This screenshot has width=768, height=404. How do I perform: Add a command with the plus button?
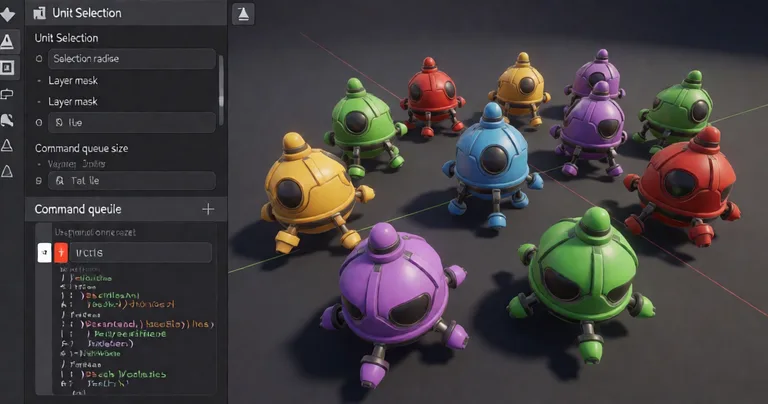coord(208,210)
